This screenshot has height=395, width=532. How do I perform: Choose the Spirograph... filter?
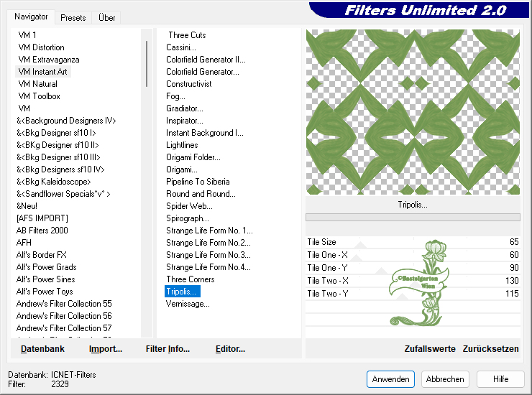(x=188, y=218)
